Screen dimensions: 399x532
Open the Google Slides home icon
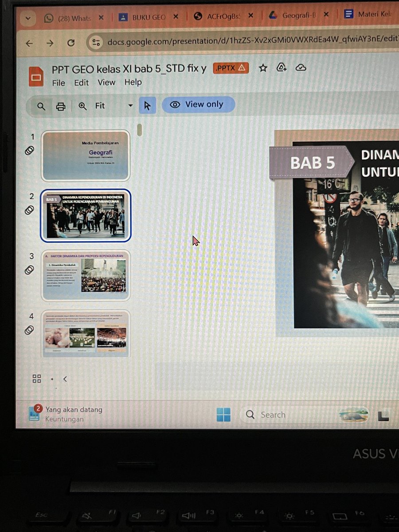tap(36, 76)
